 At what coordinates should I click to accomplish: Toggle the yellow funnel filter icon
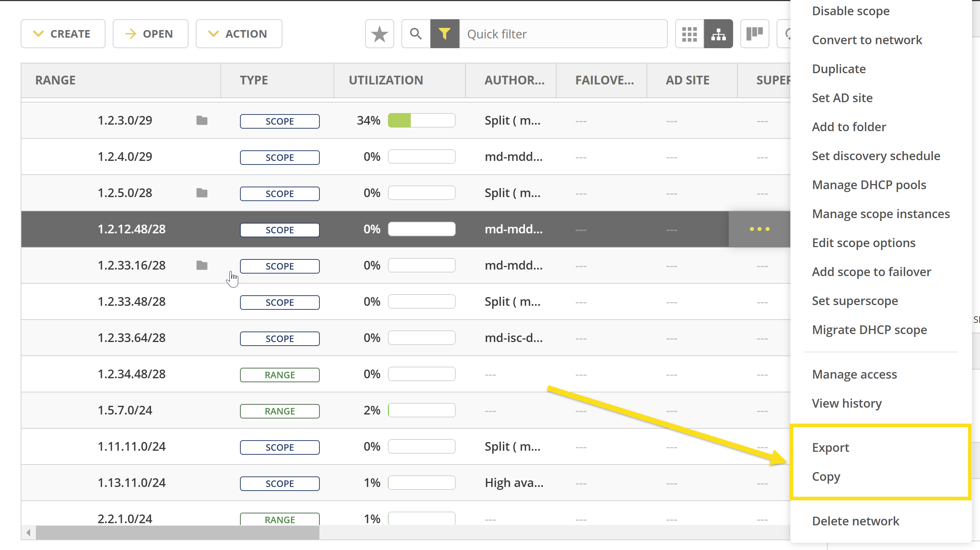(x=444, y=34)
